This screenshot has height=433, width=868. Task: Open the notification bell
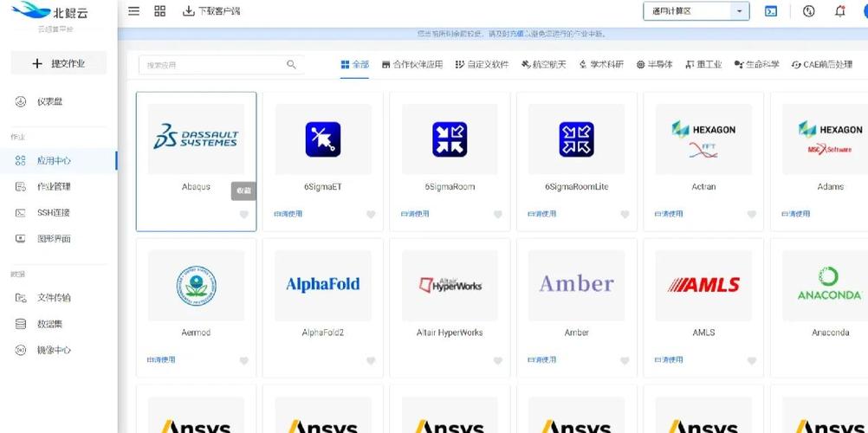[x=839, y=11]
